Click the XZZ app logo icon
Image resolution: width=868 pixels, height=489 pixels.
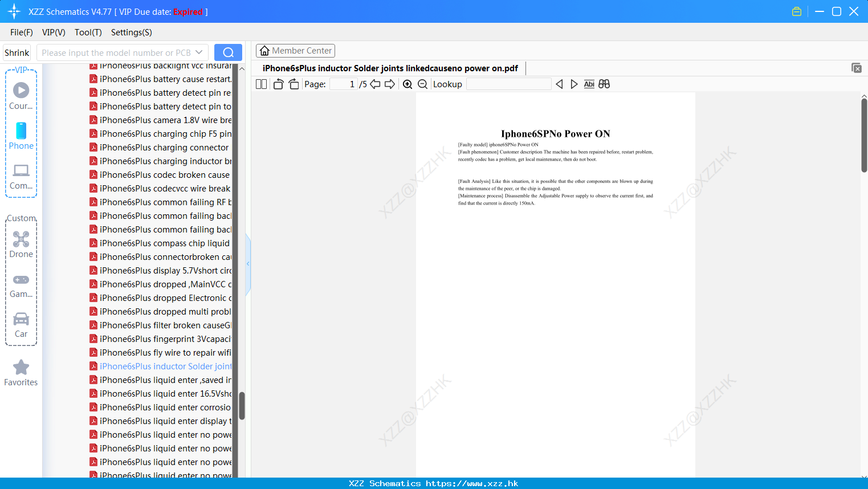[x=14, y=11]
